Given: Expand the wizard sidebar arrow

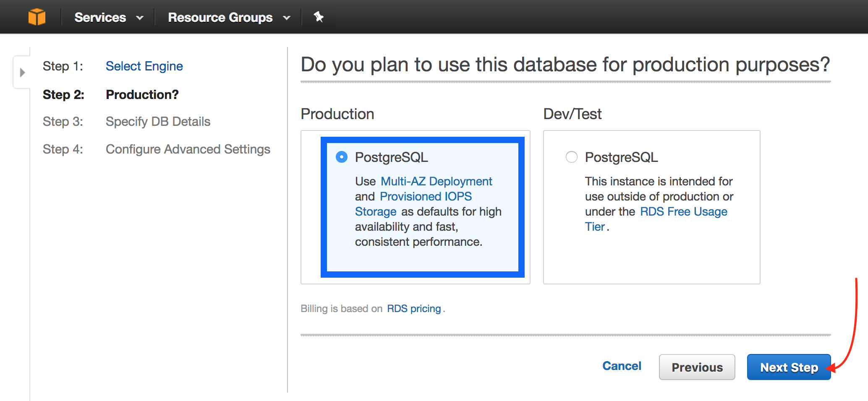Looking at the screenshot, I should [23, 72].
